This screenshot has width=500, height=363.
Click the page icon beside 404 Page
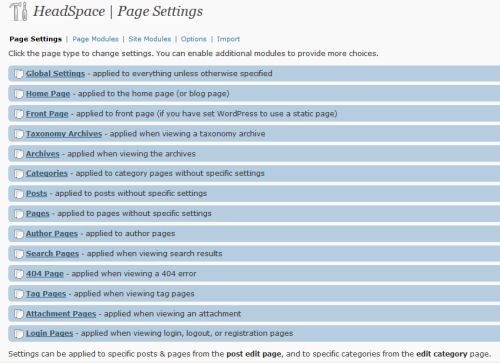pyautogui.click(x=19, y=274)
